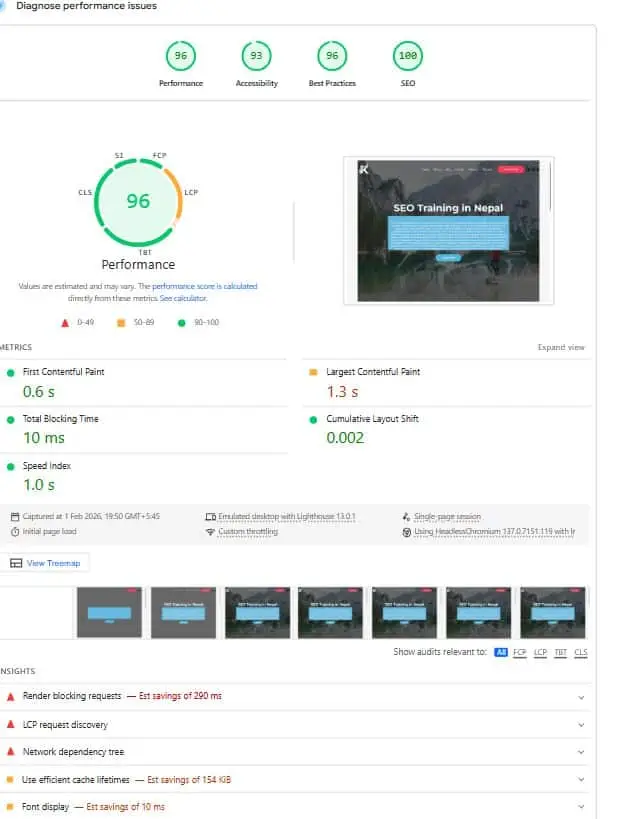Click the Largest Contentful Paint metric label
The height and width of the screenshot is (819, 623).
click(373, 372)
